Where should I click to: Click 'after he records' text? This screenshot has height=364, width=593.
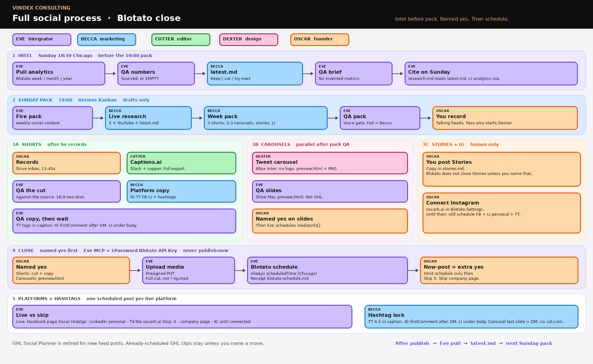pyautogui.click(x=67, y=144)
